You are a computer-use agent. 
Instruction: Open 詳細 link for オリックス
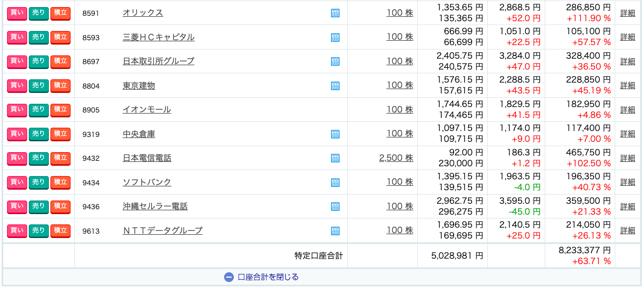coord(628,12)
